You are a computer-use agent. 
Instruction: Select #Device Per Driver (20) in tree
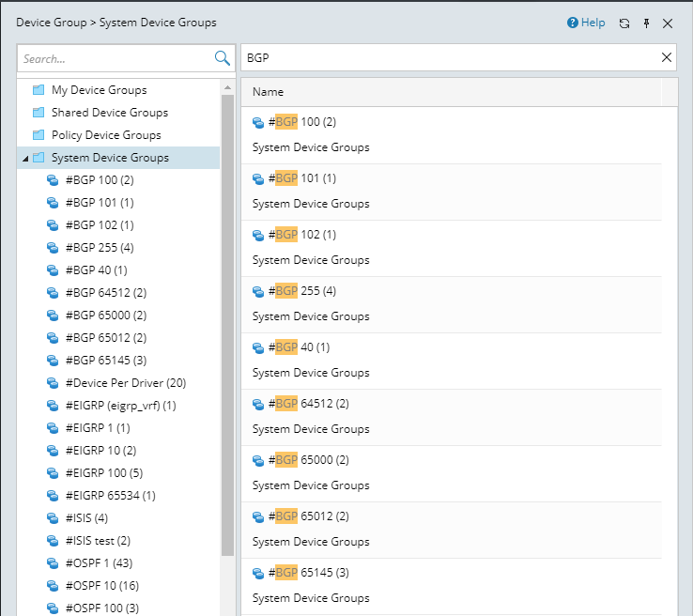(126, 383)
